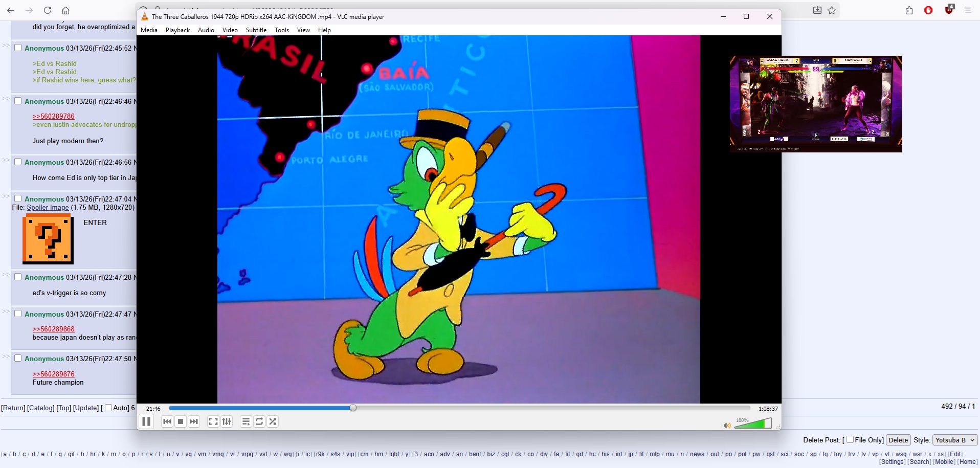The height and width of the screenshot is (468, 980).
Task: Open the Settings link in footer
Action: 893,461
